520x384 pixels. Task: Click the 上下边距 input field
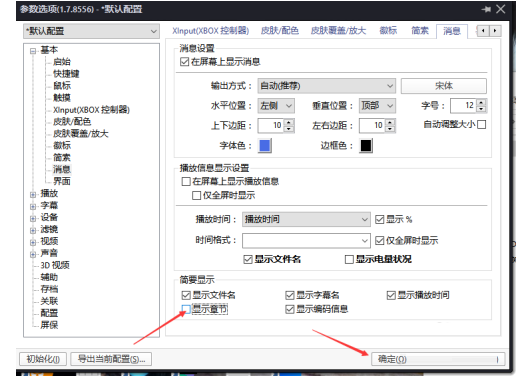click(271, 126)
